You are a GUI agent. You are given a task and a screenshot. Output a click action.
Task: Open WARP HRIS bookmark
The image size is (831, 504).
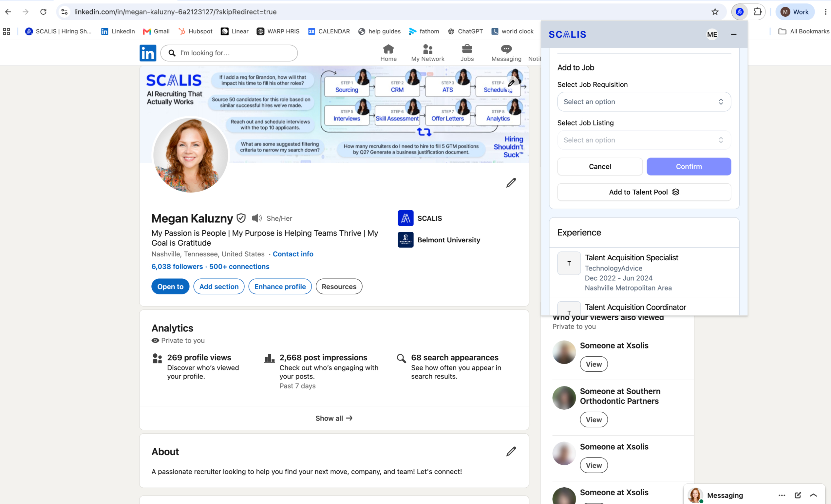pyautogui.click(x=278, y=31)
